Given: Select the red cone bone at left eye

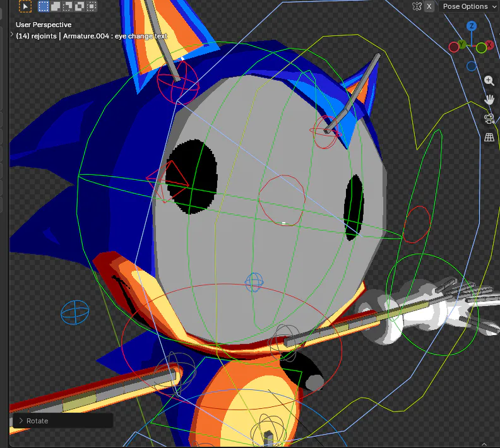Looking at the screenshot, I should [167, 182].
